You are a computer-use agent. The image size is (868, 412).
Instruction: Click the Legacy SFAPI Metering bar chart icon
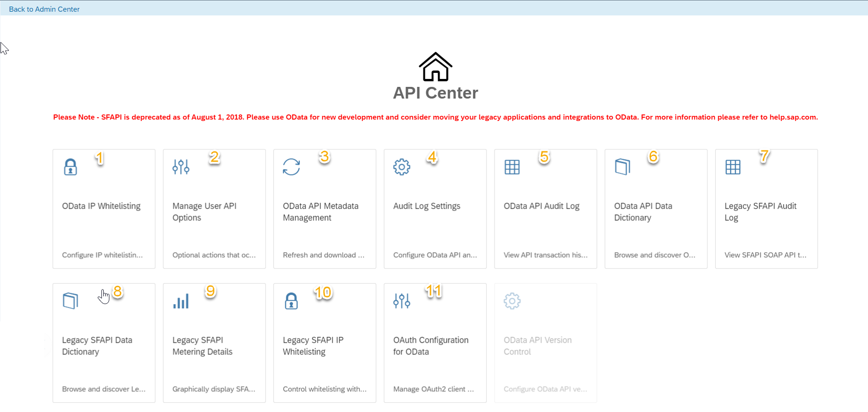pyautogui.click(x=181, y=301)
